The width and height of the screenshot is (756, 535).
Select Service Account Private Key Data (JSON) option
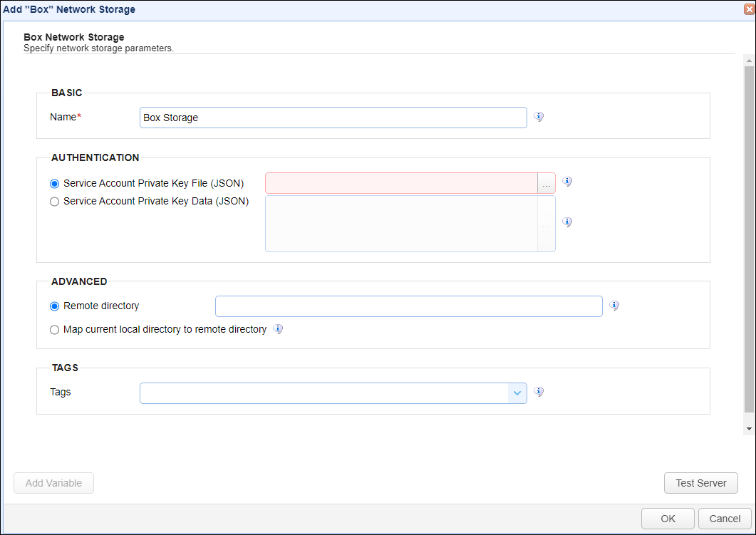[x=54, y=202]
